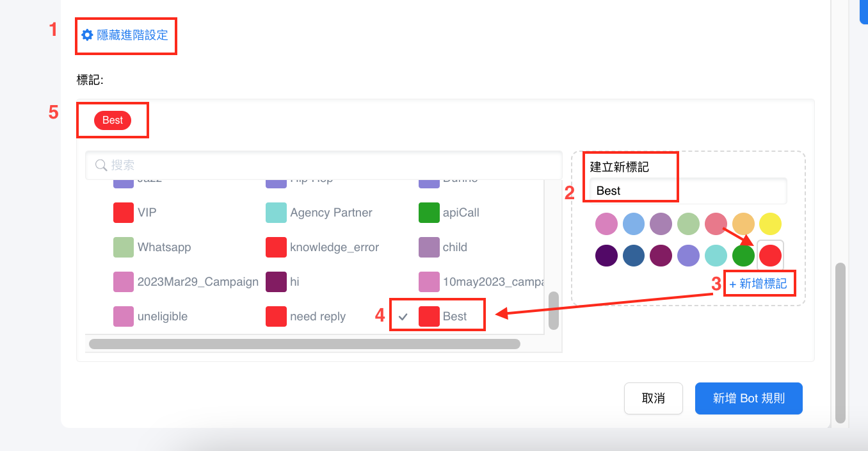
Task: Click the red VIP label square
Action: point(124,213)
